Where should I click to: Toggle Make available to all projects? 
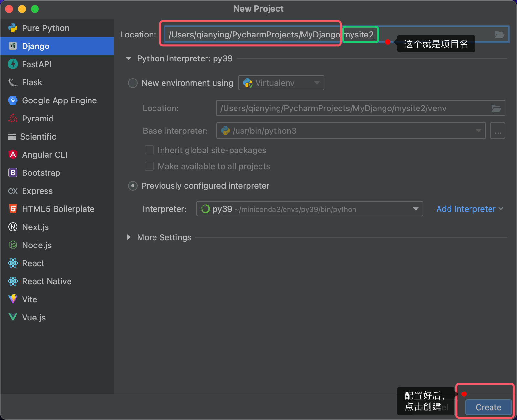[x=149, y=166]
